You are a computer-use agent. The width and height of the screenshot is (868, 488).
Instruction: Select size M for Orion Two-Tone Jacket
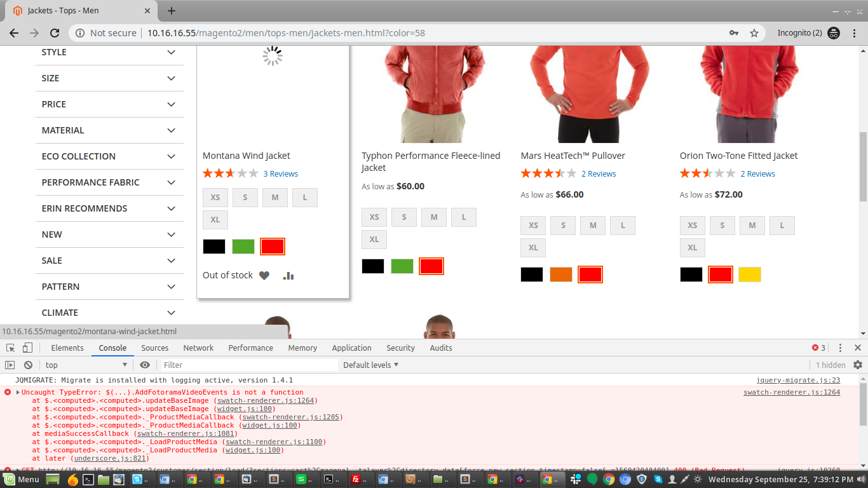752,226
